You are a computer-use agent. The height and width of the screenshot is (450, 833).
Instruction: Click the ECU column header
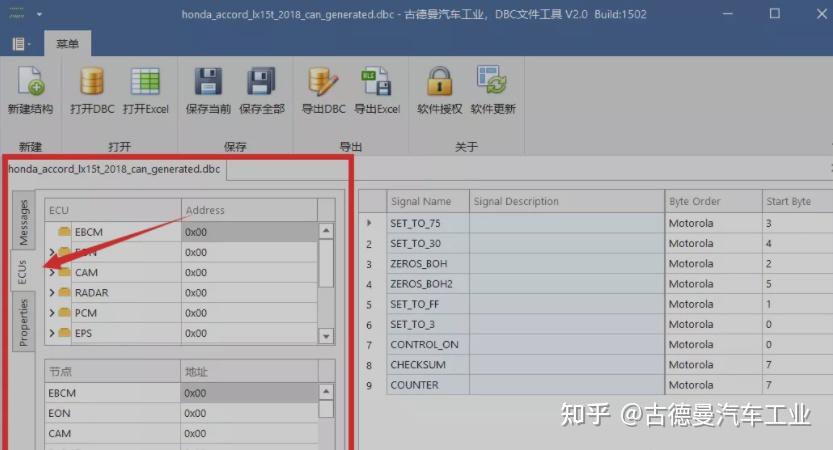113,210
